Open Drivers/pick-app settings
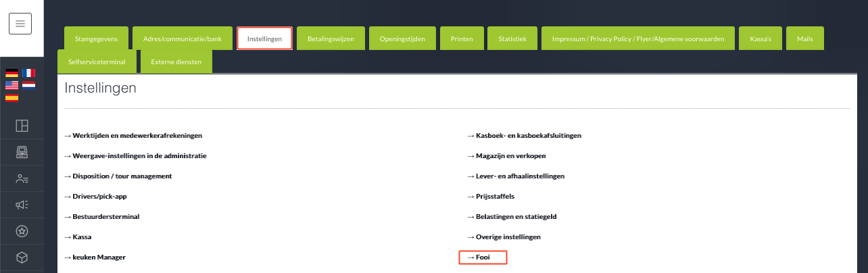868x273 pixels. pos(95,196)
